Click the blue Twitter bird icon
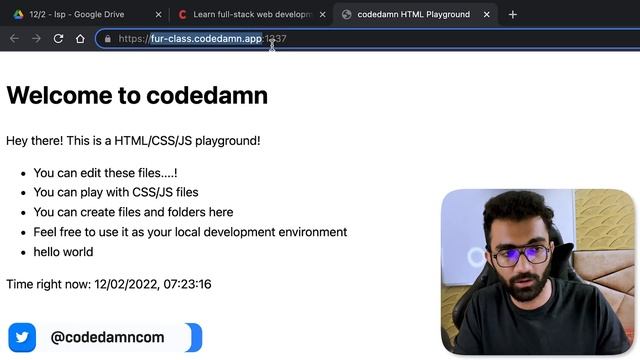The height and width of the screenshot is (360, 640). tap(22, 338)
